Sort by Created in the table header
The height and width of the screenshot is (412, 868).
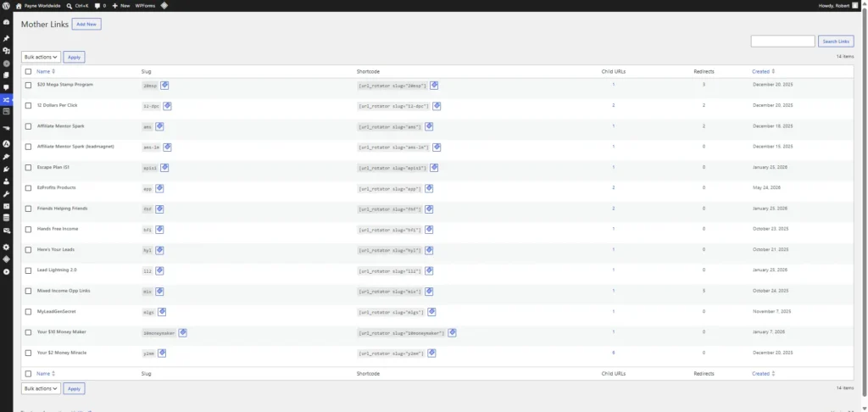(x=763, y=71)
